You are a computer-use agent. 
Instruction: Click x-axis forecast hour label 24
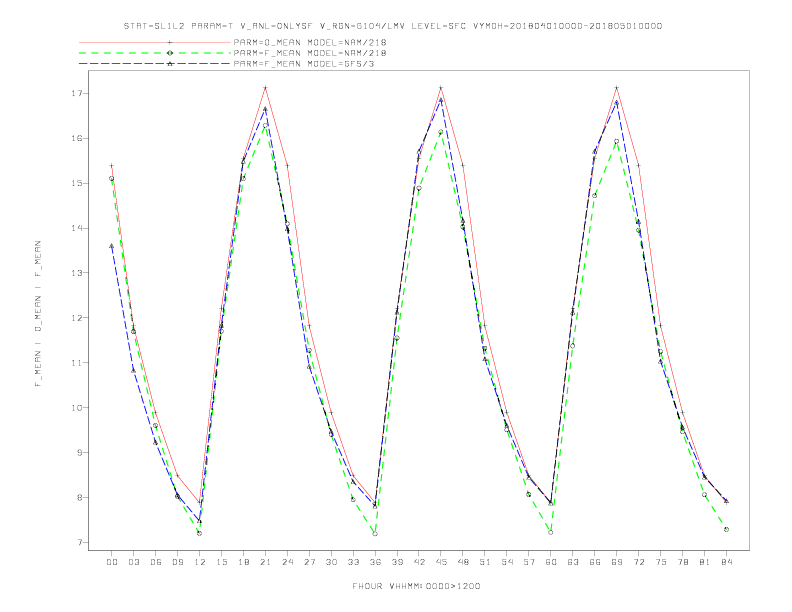point(287,562)
